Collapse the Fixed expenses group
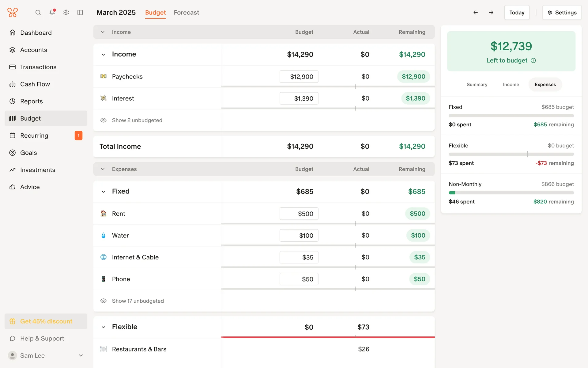This screenshot has width=588, height=368. click(104, 192)
